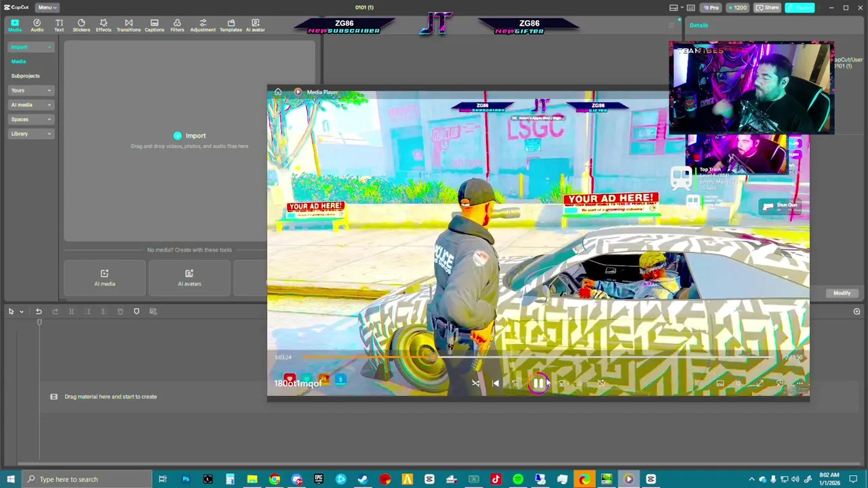The width and height of the screenshot is (868, 488).
Task: Toggle Media Player fullscreen
Action: tap(759, 384)
